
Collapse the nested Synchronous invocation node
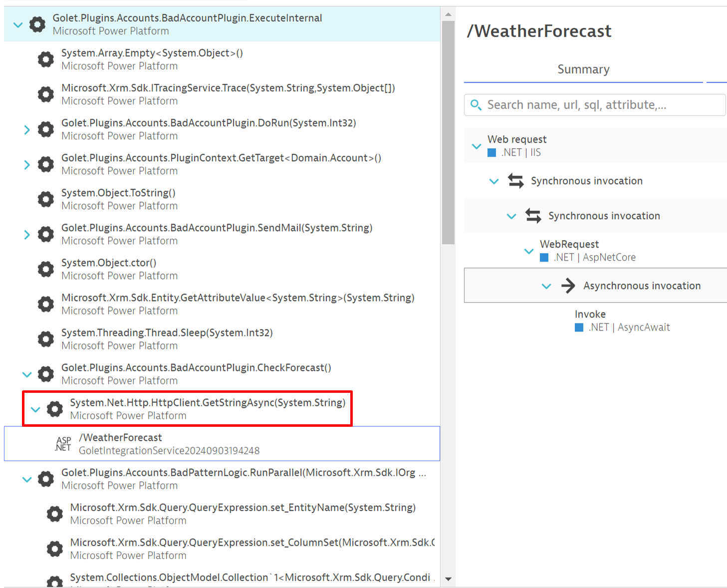pos(511,216)
